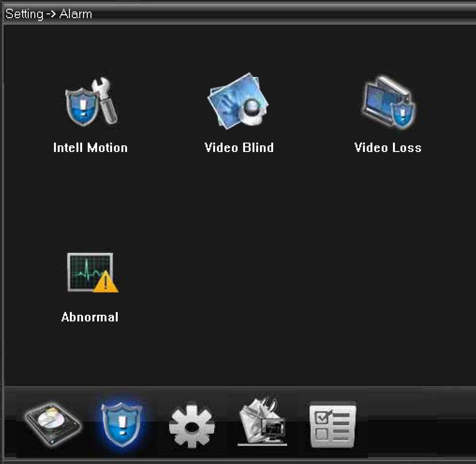Open the gear System settings tab
476x464 pixels.
192,424
